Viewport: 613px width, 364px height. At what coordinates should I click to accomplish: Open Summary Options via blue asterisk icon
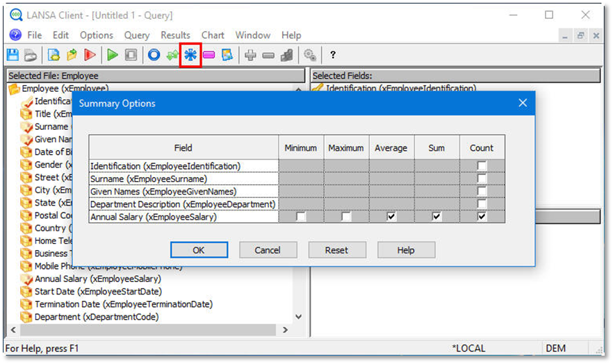click(190, 55)
